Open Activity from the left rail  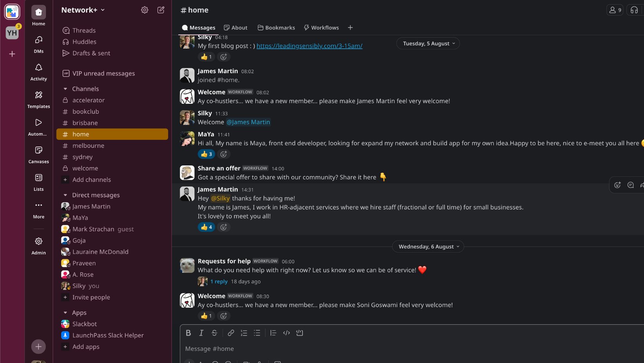click(38, 72)
